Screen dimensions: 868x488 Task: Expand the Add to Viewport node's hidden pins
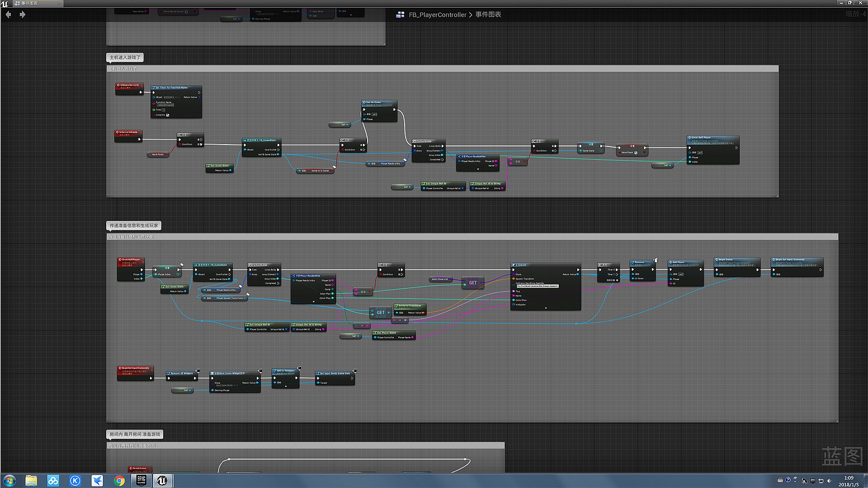pyautogui.click(x=286, y=387)
